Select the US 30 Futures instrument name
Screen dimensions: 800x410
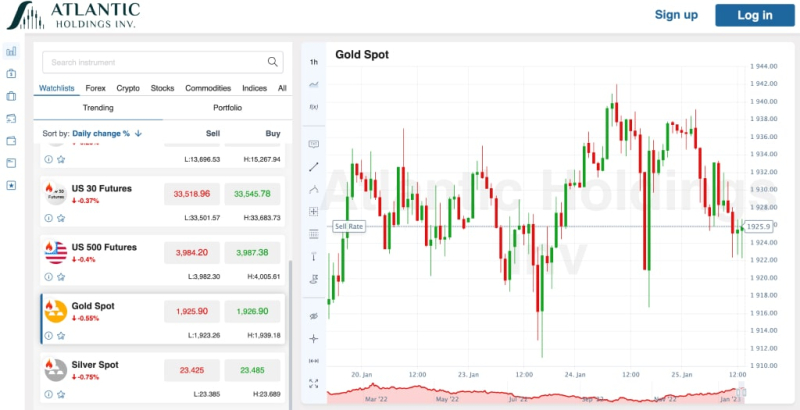click(x=102, y=188)
